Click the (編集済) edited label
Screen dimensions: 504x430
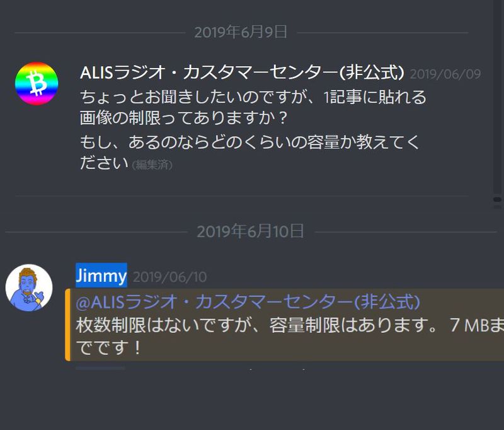[152, 165]
